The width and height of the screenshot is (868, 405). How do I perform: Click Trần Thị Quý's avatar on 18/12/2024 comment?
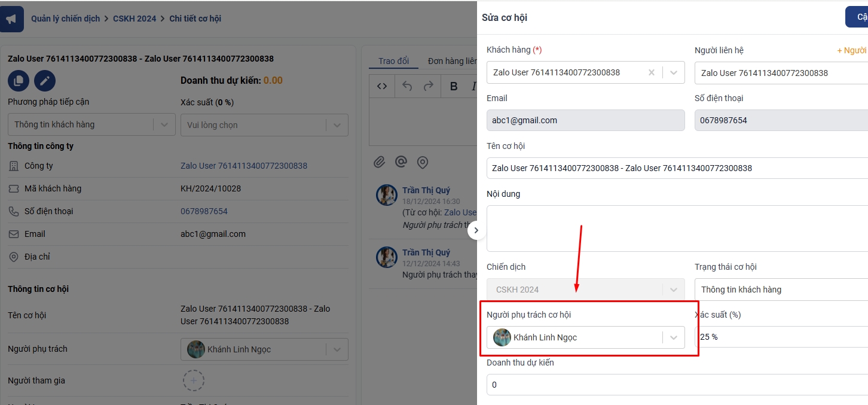[x=387, y=195]
